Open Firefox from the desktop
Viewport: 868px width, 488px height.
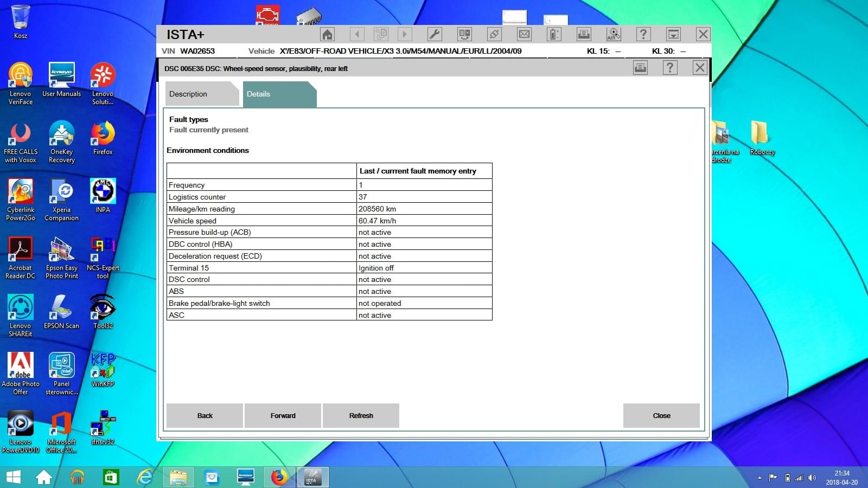(x=103, y=138)
